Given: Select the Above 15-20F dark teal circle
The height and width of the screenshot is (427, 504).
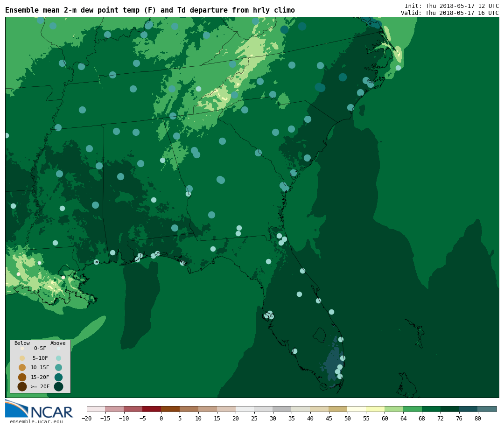Looking at the screenshot, I should [x=58, y=377].
